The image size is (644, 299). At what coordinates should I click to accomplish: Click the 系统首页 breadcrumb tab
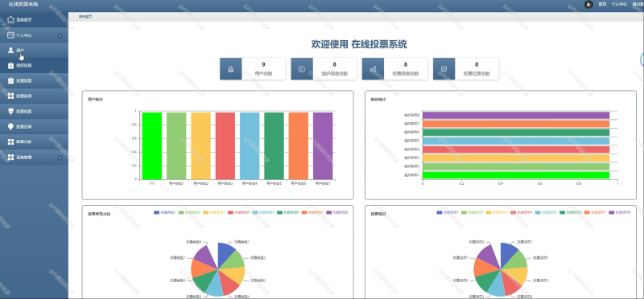pos(85,17)
